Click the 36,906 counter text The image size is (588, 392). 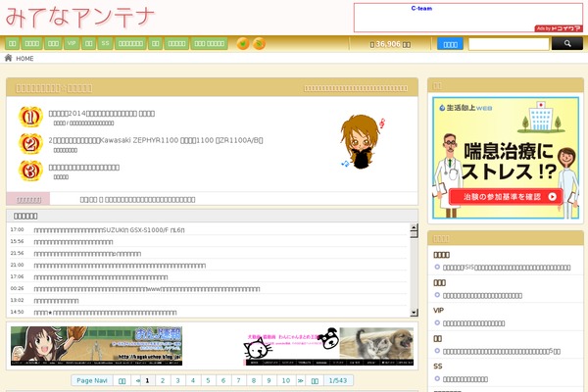[x=390, y=44]
